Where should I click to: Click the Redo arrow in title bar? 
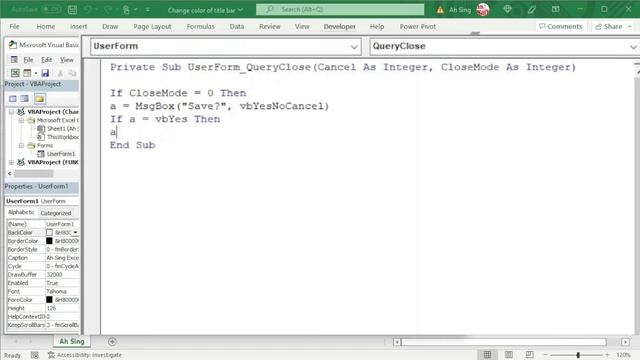click(108, 9)
